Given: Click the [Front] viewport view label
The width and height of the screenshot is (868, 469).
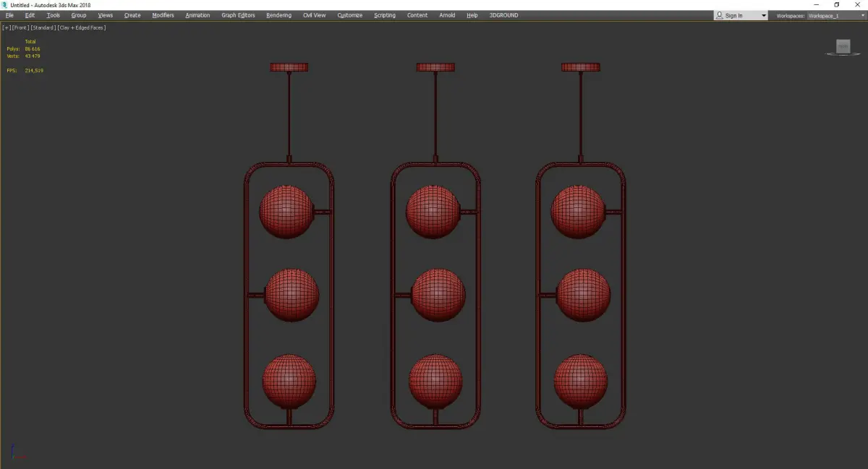Looking at the screenshot, I should point(21,27).
